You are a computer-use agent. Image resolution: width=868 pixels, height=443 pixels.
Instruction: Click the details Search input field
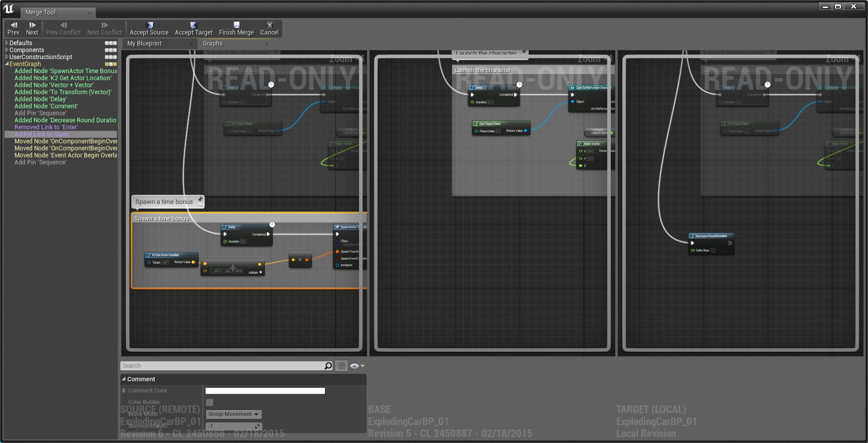pyautogui.click(x=222, y=366)
